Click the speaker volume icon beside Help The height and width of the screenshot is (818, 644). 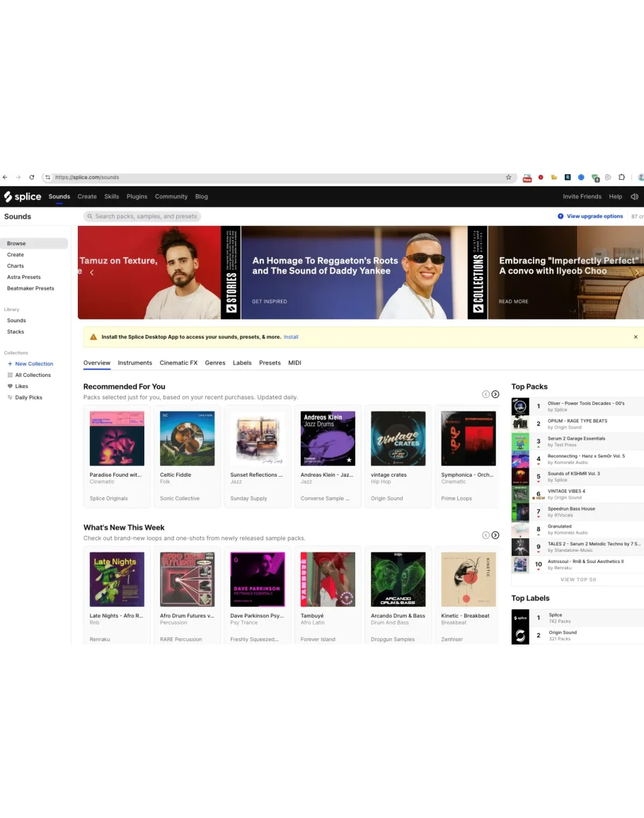pos(634,197)
